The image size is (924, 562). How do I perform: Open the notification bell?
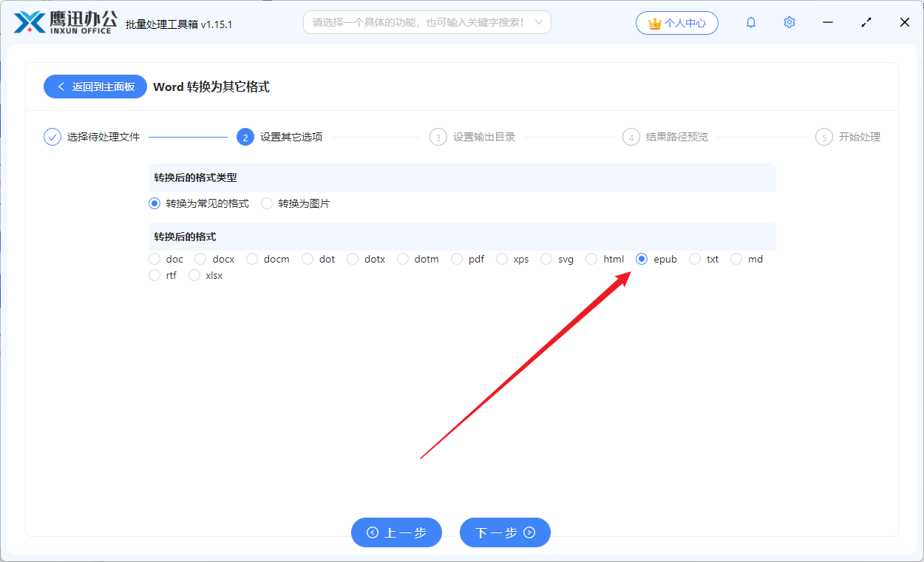point(751,22)
